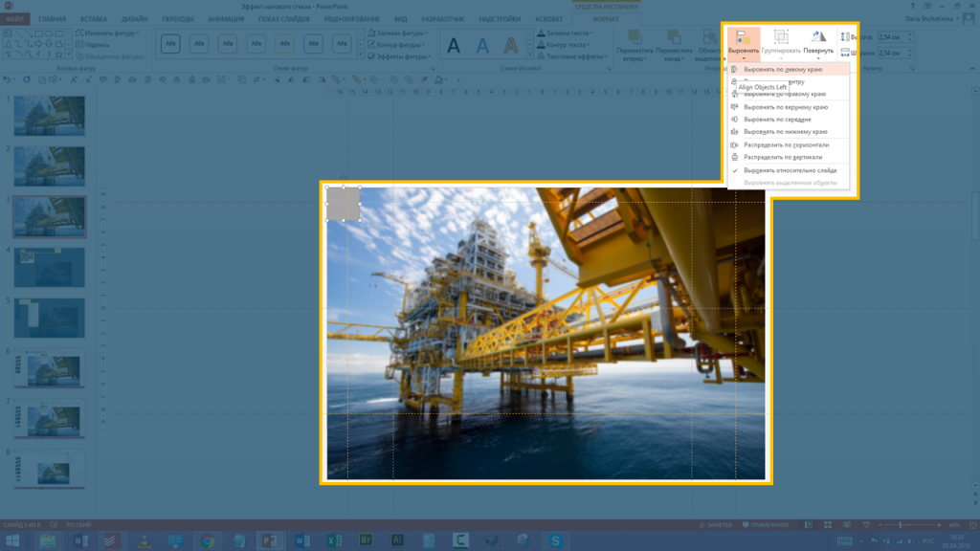Select the first slide thumbnail
The image size is (980, 551).
point(50,116)
